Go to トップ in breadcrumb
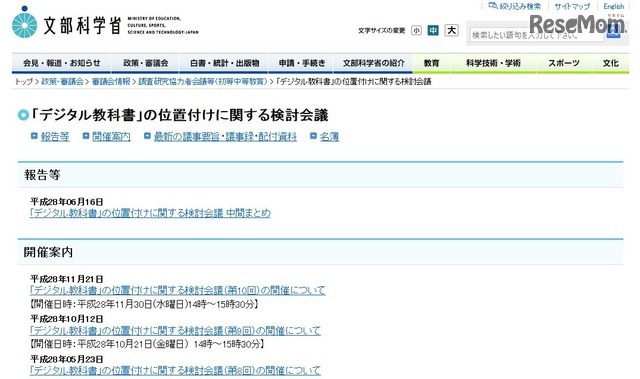The width and height of the screenshot is (640, 379). pyautogui.click(x=24, y=82)
